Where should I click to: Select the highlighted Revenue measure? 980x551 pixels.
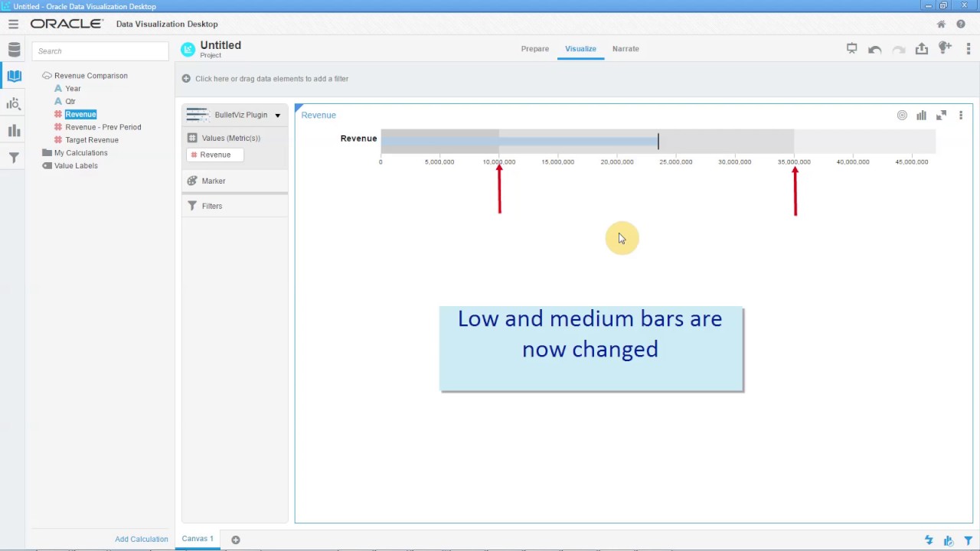coord(80,115)
